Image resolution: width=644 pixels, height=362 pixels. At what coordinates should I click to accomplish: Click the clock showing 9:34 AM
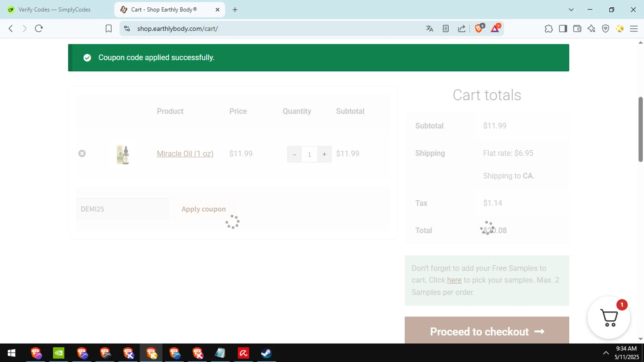(626, 349)
